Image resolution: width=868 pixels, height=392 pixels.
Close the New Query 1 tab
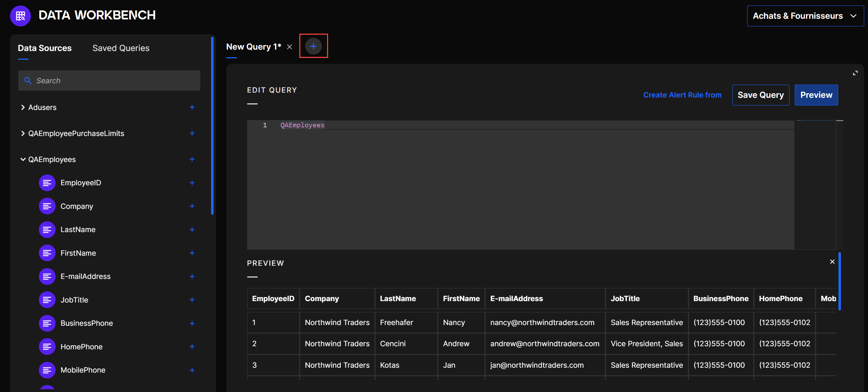[290, 47]
